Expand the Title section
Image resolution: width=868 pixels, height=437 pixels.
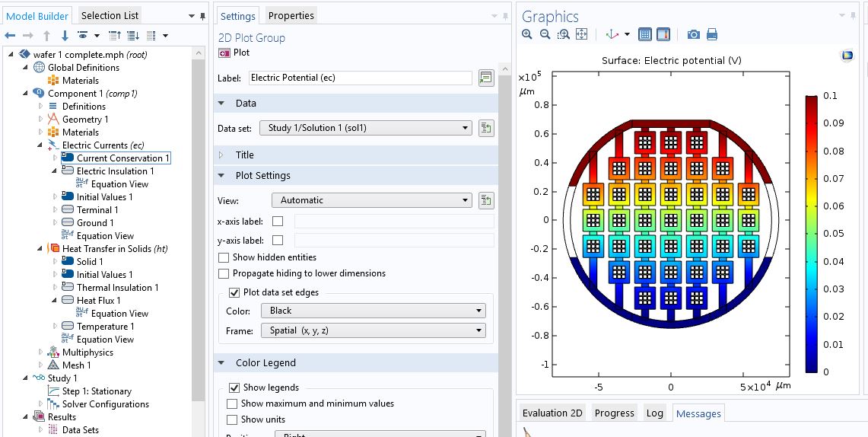click(x=244, y=155)
